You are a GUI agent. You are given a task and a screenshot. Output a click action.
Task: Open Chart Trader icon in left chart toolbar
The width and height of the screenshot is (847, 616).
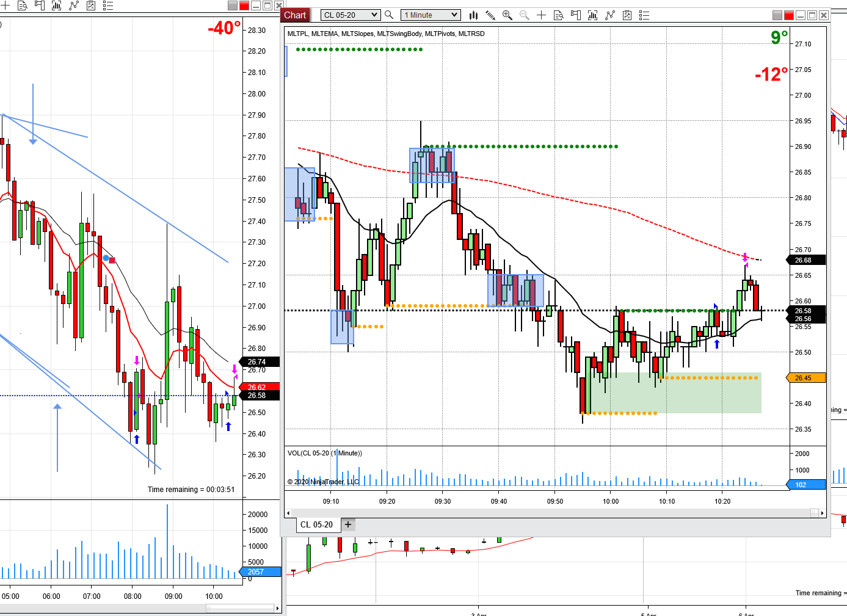(x=40, y=5)
